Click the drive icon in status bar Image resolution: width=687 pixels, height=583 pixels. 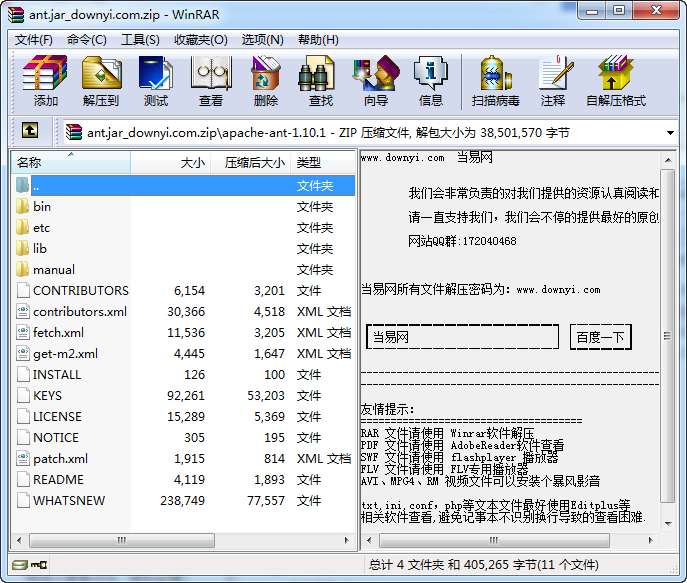coord(20,565)
